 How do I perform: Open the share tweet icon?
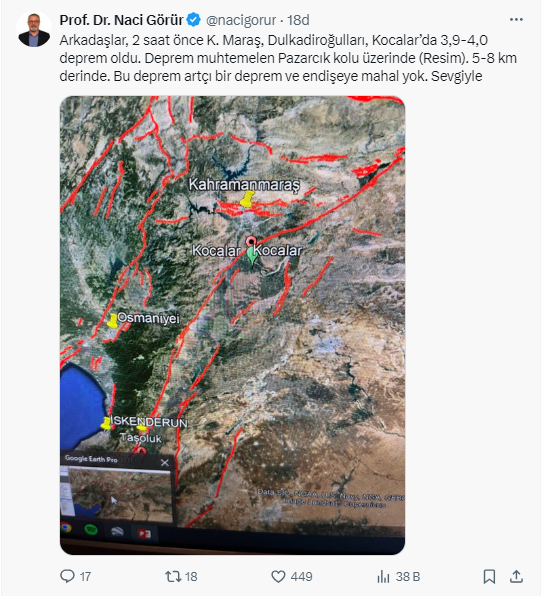[x=516, y=576]
